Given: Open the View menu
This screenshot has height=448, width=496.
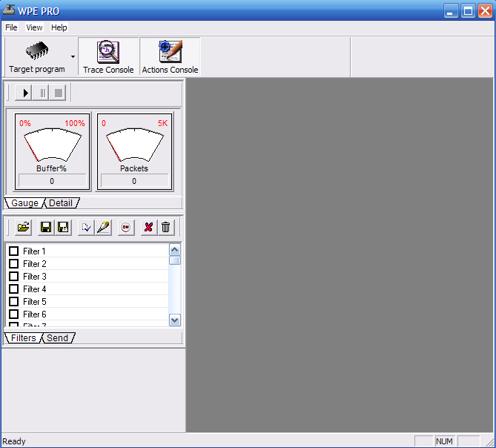Looking at the screenshot, I should (x=34, y=27).
